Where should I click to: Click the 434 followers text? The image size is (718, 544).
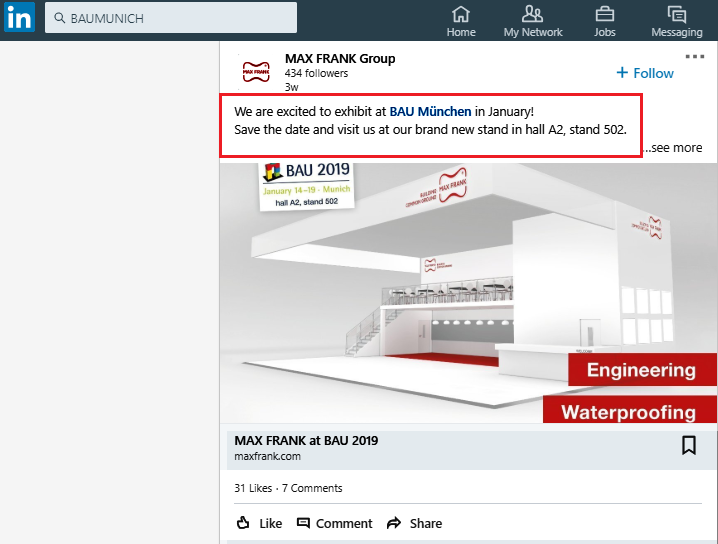coord(316,73)
